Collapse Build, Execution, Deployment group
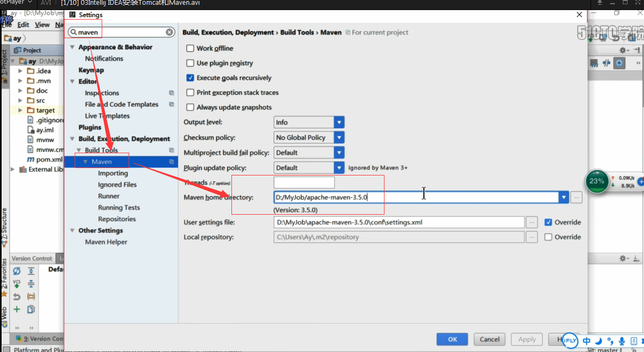 (x=73, y=139)
